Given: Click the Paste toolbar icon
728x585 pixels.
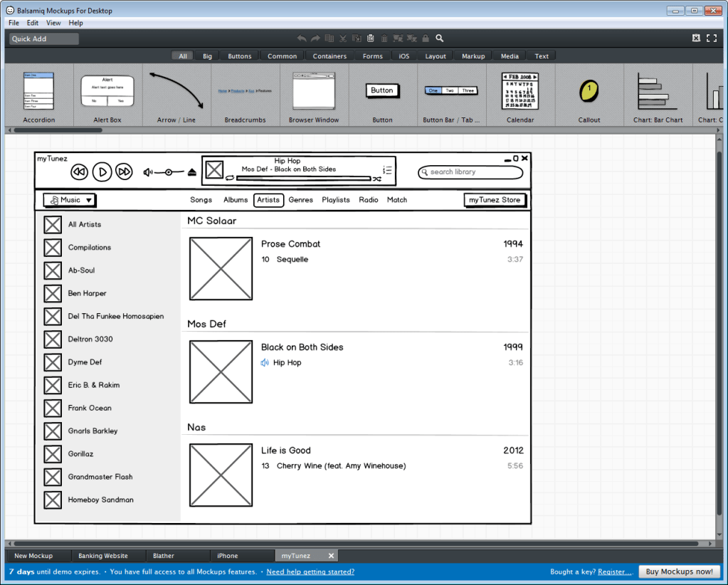Looking at the screenshot, I should (371, 38).
